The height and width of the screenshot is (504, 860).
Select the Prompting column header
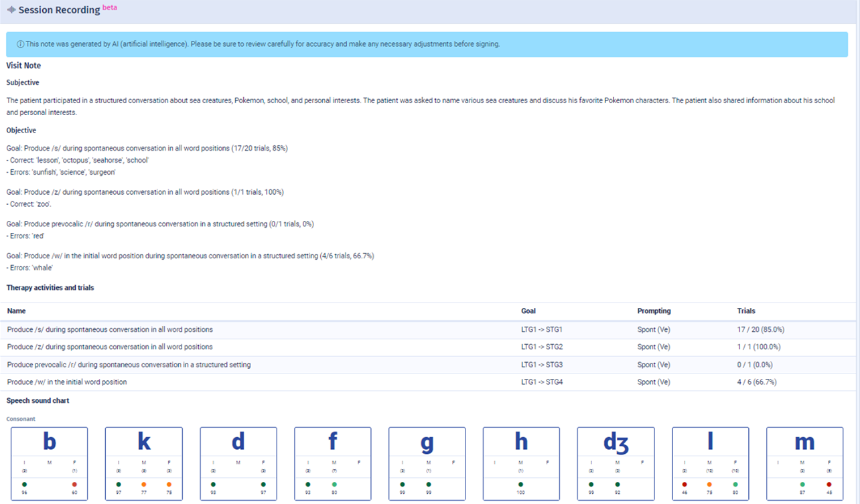click(654, 311)
